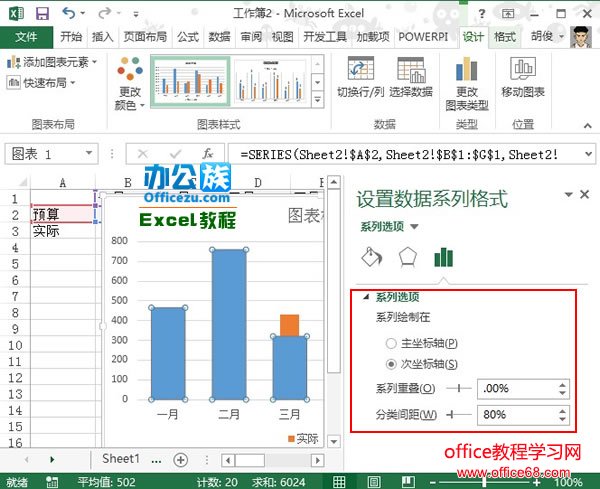Screen dimensions: 600x489
Task: Open the Insert ribbon tab
Action: click(103, 37)
